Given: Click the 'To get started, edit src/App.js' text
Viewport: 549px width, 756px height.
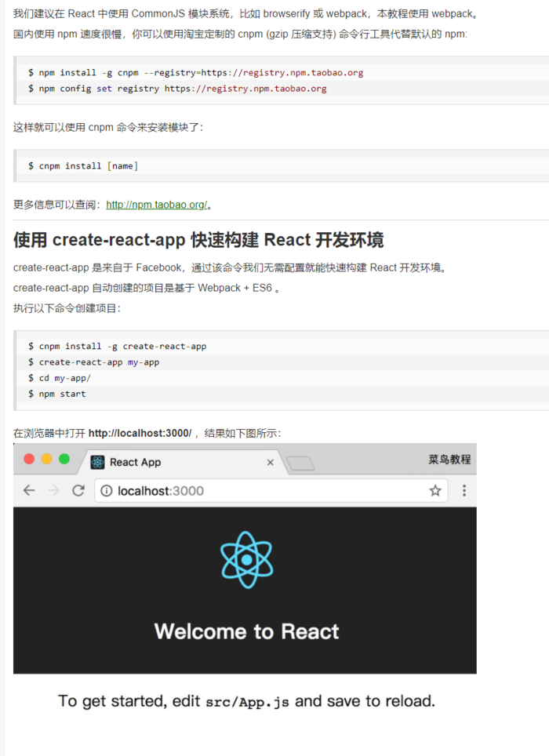Looking at the screenshot, I should [x=246, y=701].
